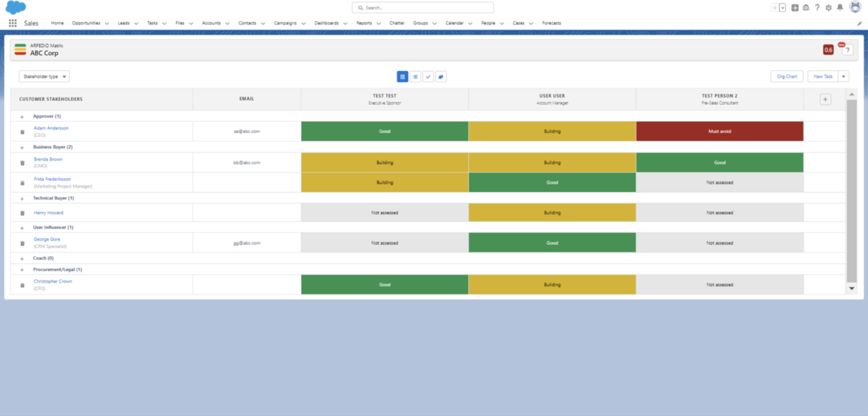Screen dimensions: 868x416
Task: Click yellow Building cell for Henry Howard
Action: click(552, 213)
